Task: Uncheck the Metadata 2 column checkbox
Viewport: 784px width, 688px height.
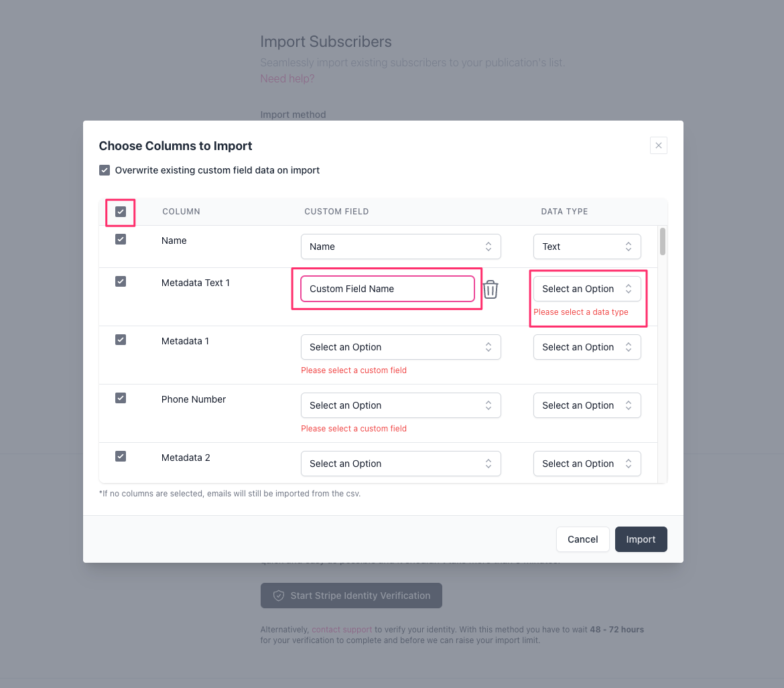Action: coord(121,456)
